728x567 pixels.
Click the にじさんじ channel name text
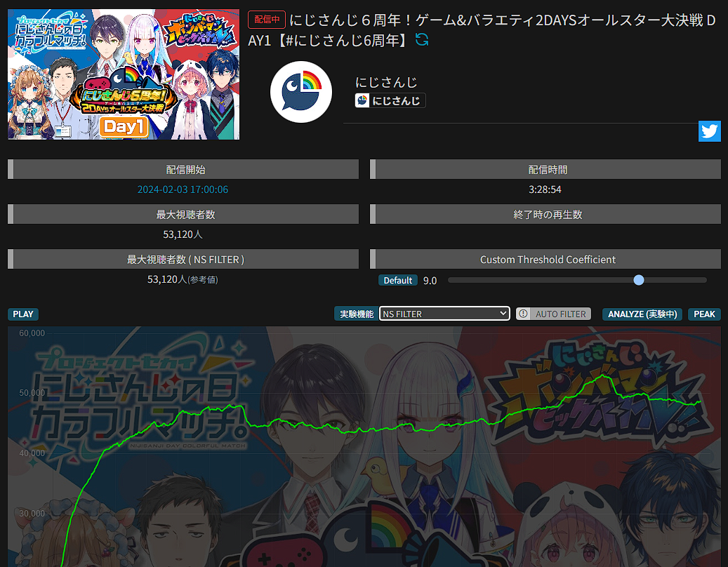(386, 82)
